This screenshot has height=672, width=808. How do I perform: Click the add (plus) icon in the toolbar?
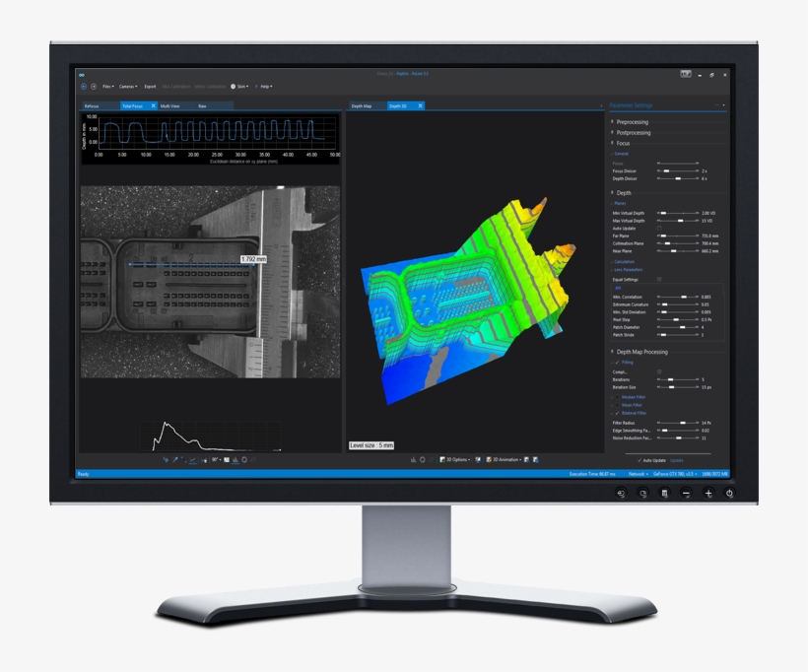(94, 87)
